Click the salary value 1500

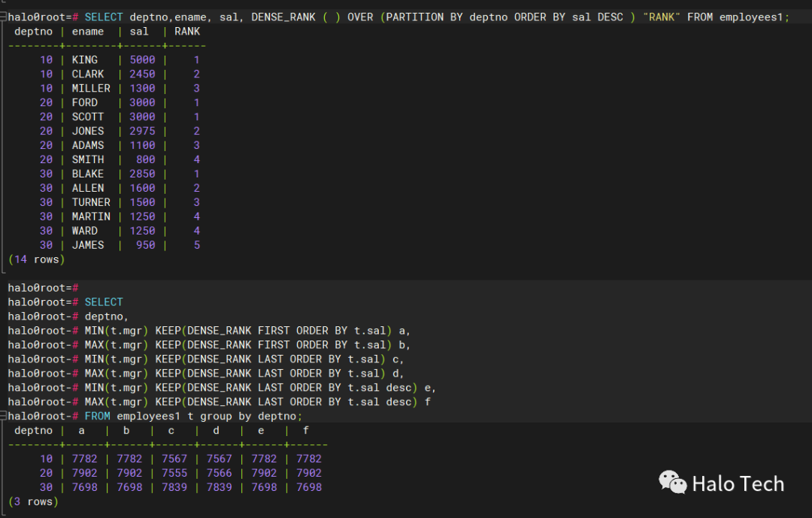click(x=142, y=202)
